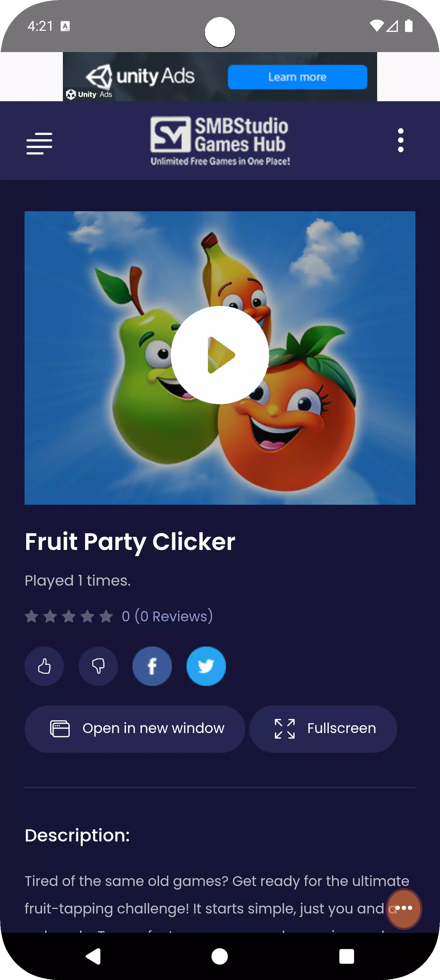Open the hamburger navigation menu
This screenshot has width=440, height=980.
point(39,143)
